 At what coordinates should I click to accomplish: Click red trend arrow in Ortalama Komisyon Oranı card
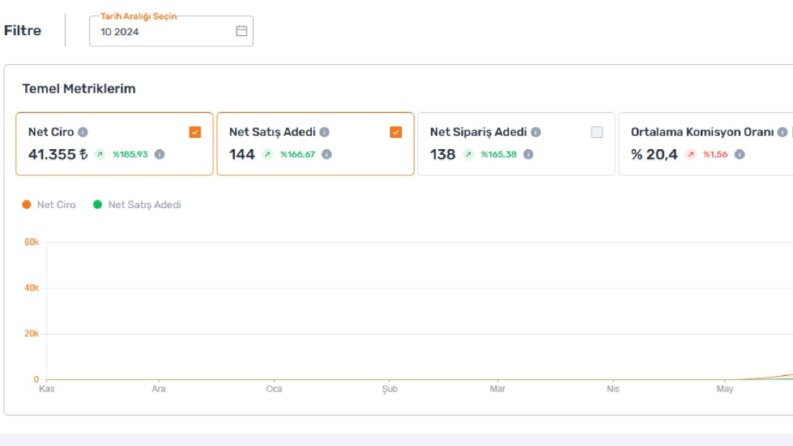click(691, 154)
